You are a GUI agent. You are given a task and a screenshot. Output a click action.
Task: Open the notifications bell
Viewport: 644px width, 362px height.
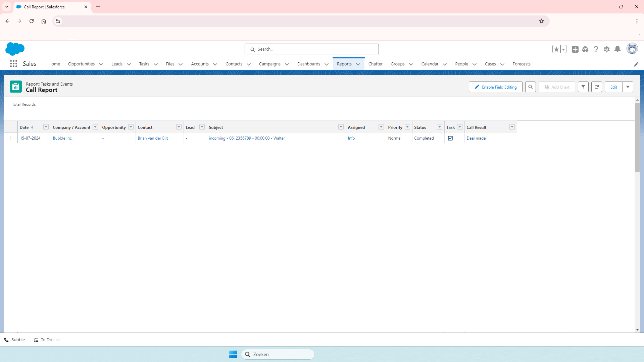(617, 49)
